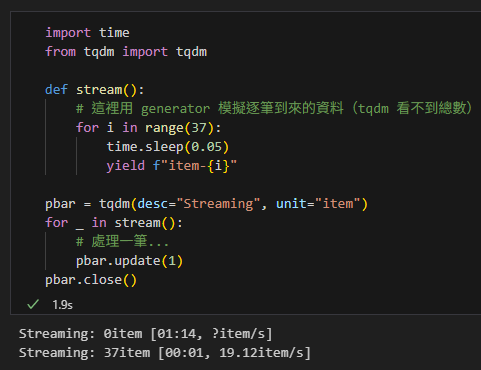Click the 'for _ in stream():' line

coord(114,223)
